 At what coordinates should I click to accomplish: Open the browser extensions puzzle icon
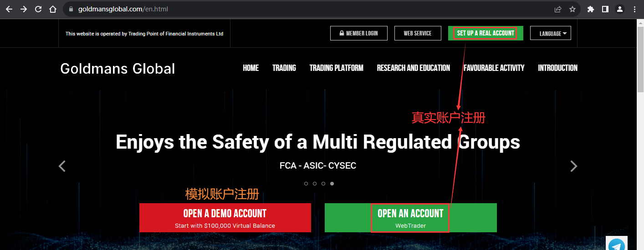coord(591,9)
